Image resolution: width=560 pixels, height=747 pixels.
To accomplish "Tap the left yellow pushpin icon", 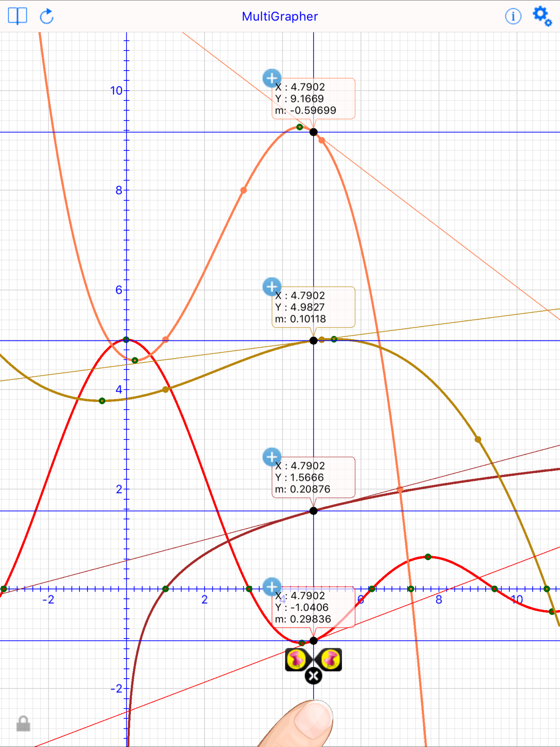I will click(x=296, y=659).
